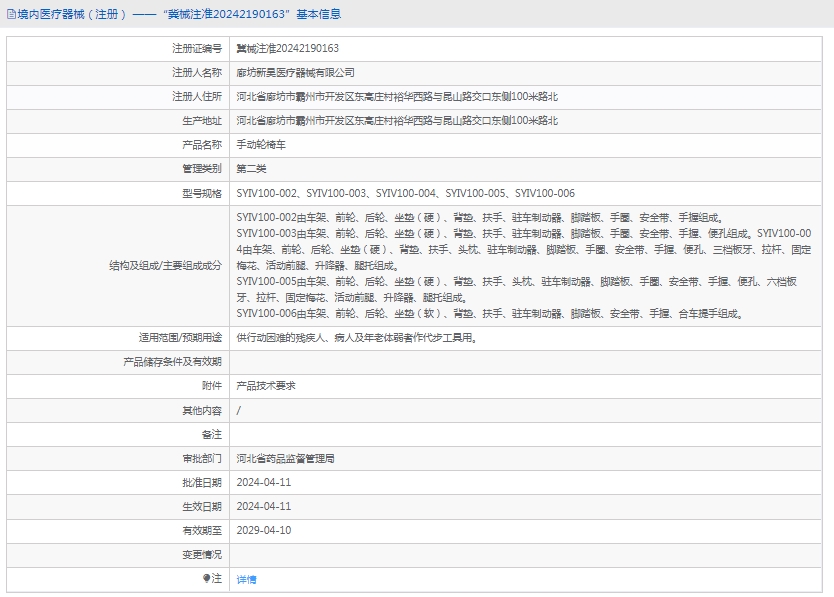
Task: Click the expiry date 2029-04-10
Action: tap(263, 530)
